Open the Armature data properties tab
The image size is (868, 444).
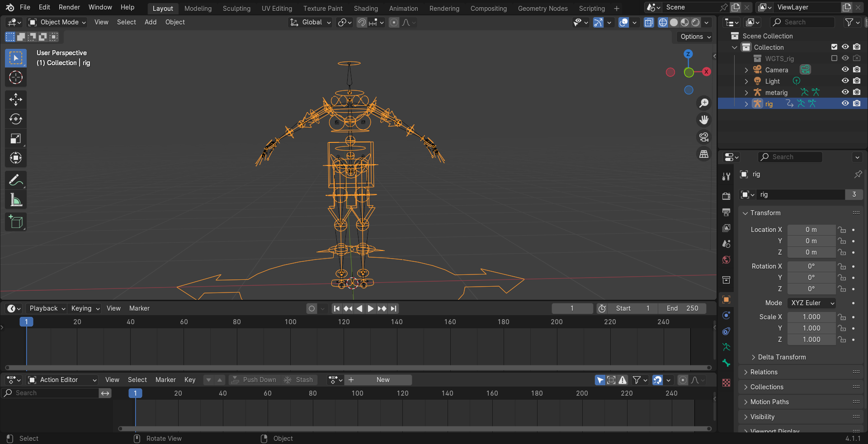726,347
